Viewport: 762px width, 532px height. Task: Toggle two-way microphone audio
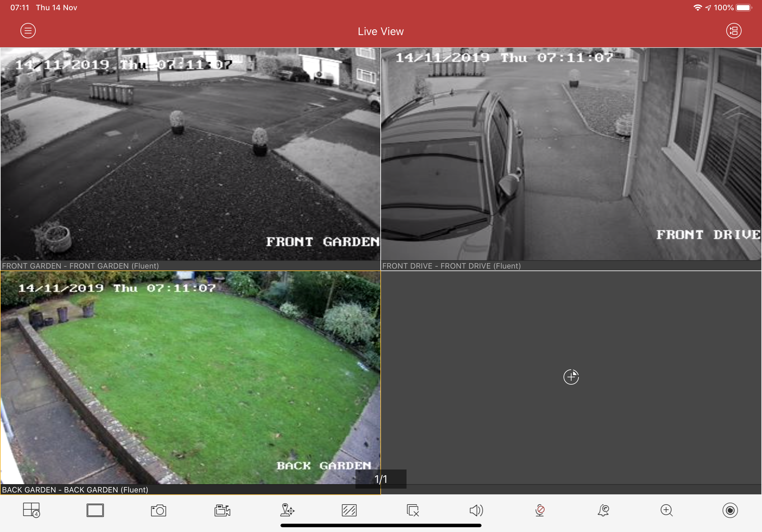pyautogui.click(x=540, y=510)
